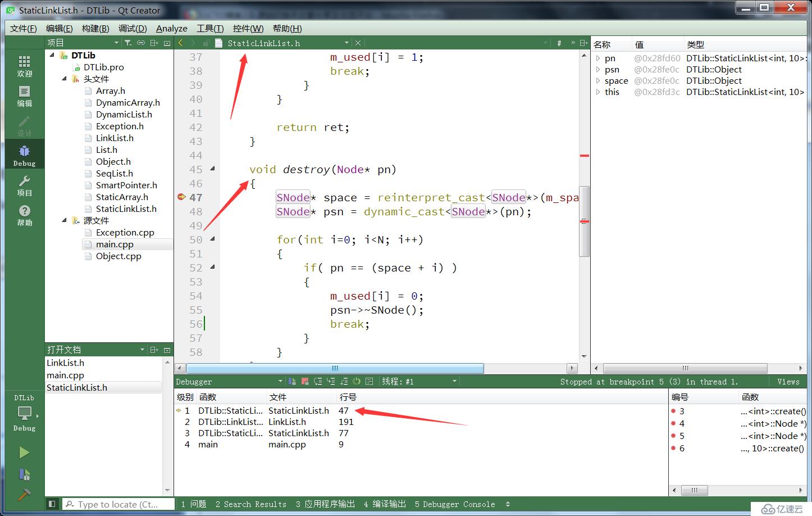Screen dimensions: 812x516
Task: Collapse the 头文件 headers folder
Action: (65, 79)
